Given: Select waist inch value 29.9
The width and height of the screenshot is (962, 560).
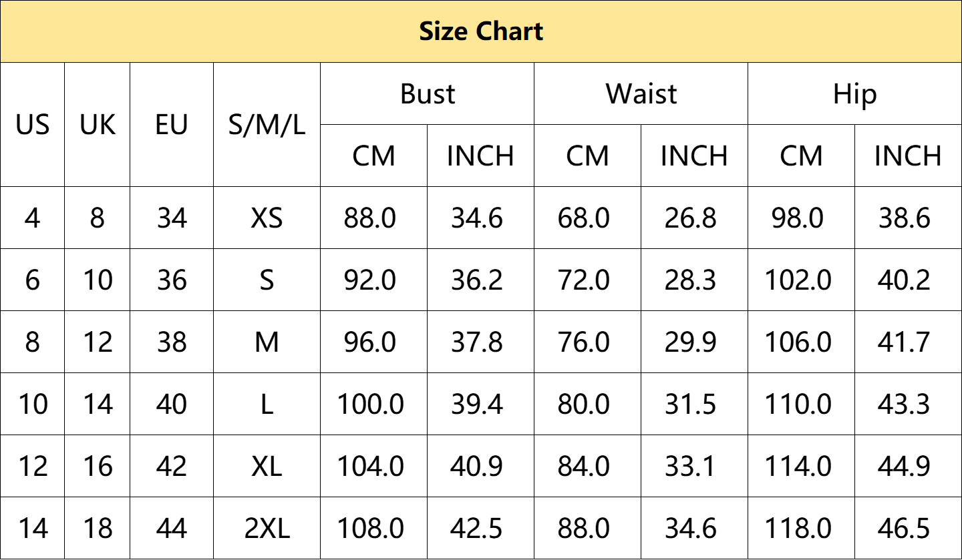Looking at the screenshot, I should pyautogui.click(x=690, y=342).
